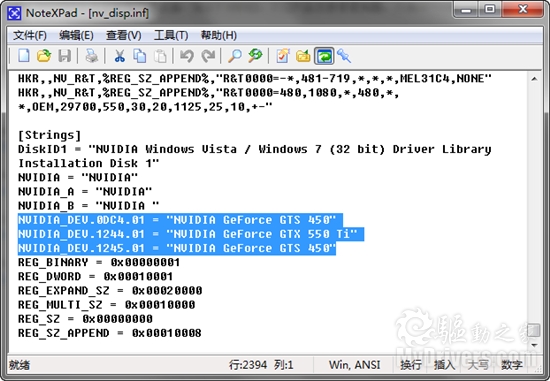This screenshot has height=381, width=550.
Task: Click the REG_DWORD = 0x00010001 line
Action: pyautogui.click(x=95, y=276)
